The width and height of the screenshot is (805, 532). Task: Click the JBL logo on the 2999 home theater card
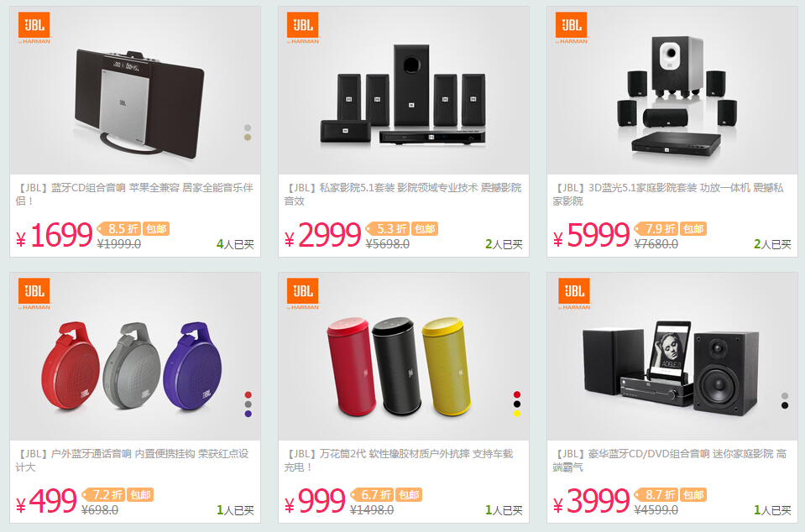click(x=303, y=28)
